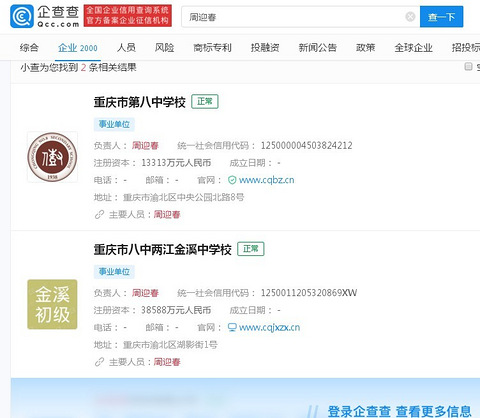Open the 重庆市第八中学校 result title

pos(139,102)
